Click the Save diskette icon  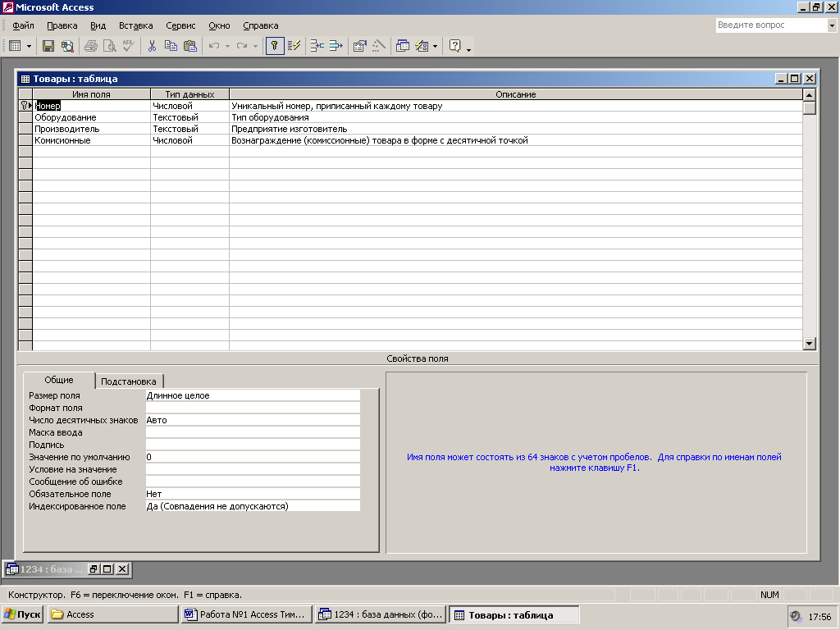[48, 46]
